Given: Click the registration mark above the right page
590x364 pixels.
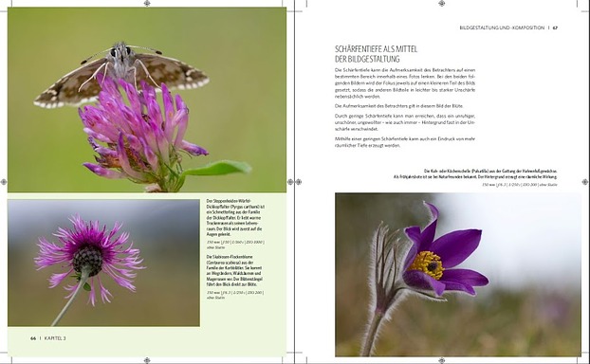Looking at the screenshot, I should coord(442,4).
